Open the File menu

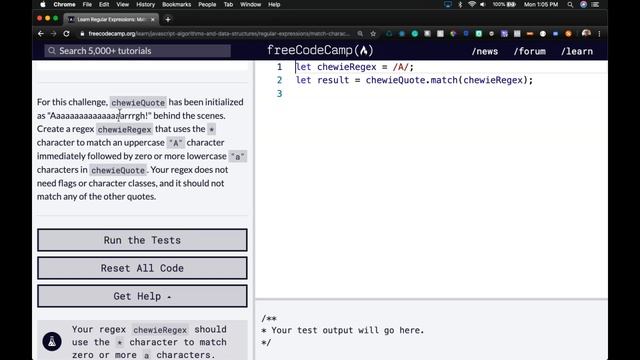(x=87, y=4)
